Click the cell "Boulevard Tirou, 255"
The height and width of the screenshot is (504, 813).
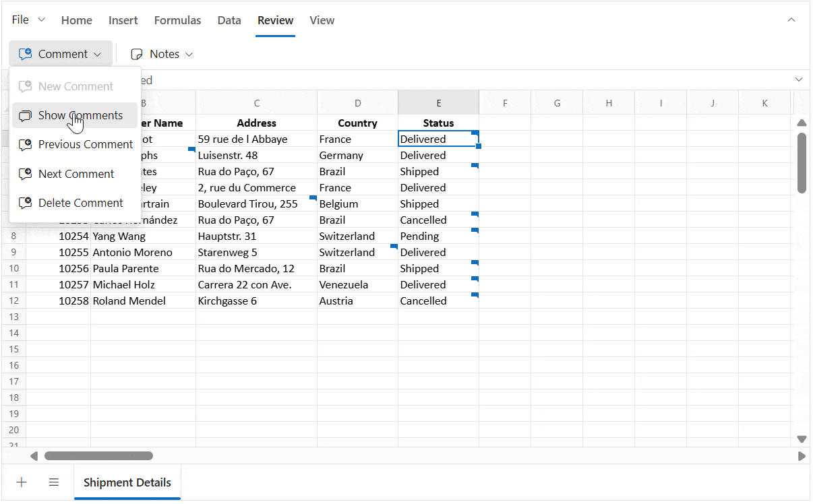(257, 203)
